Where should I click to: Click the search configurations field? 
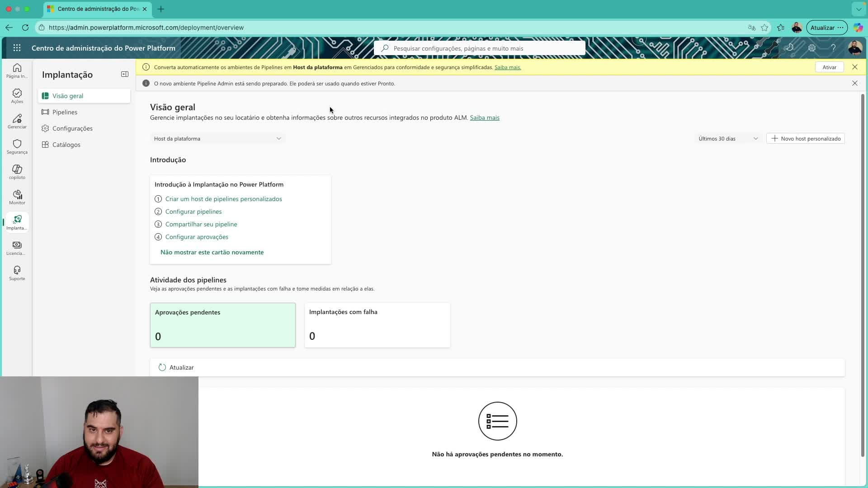479,48
